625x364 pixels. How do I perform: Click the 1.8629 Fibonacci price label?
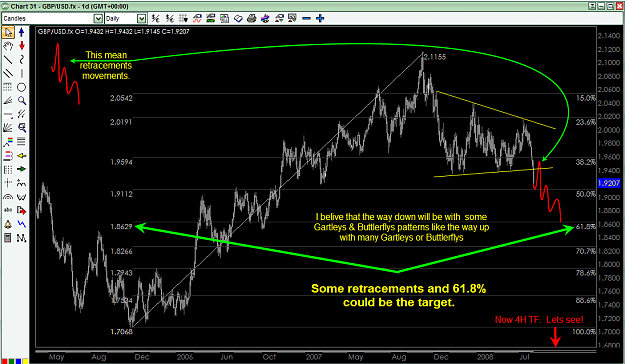pyautogui.click(x=121, y=227)
